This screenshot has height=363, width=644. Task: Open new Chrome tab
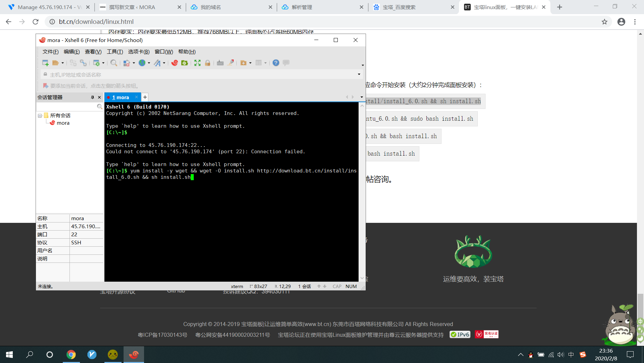click(559, 7)
